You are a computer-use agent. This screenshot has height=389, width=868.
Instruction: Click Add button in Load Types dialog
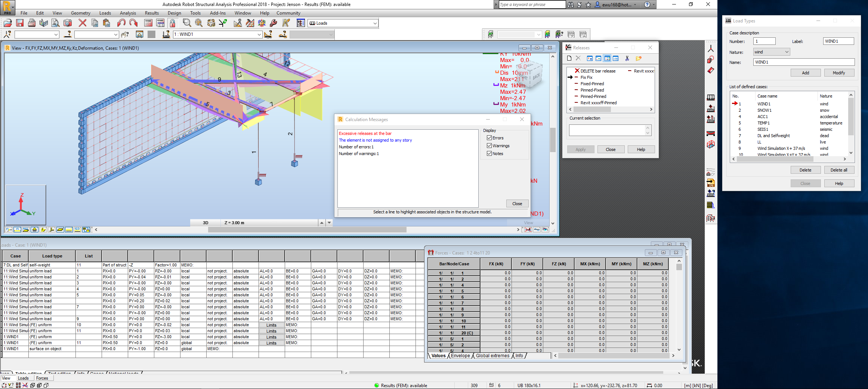click(806, 73)
